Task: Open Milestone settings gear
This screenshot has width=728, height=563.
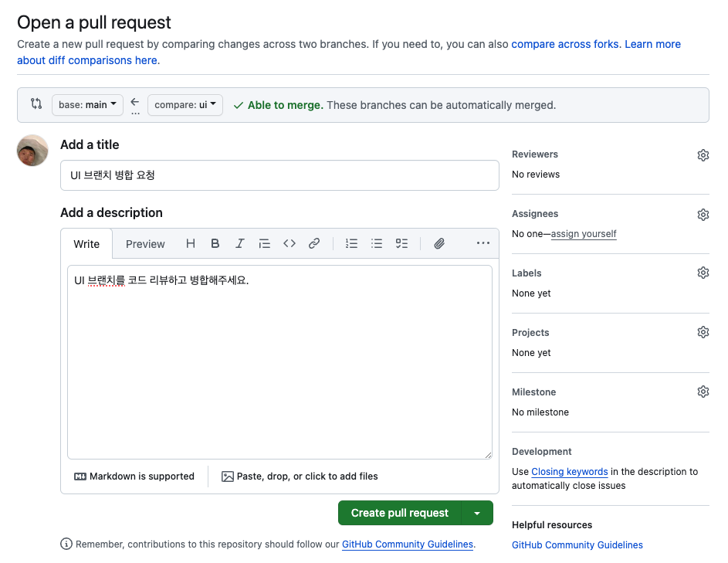Action: point(703,392)
